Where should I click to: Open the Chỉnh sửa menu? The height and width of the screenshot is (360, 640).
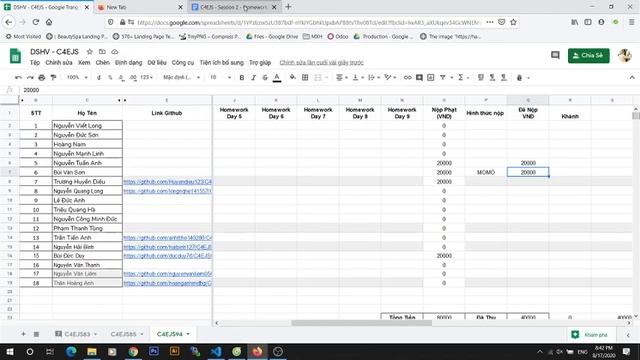59,62
